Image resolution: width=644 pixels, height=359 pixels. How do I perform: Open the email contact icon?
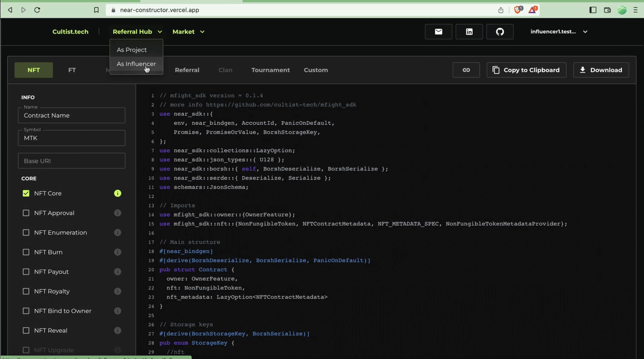point(438,32)
